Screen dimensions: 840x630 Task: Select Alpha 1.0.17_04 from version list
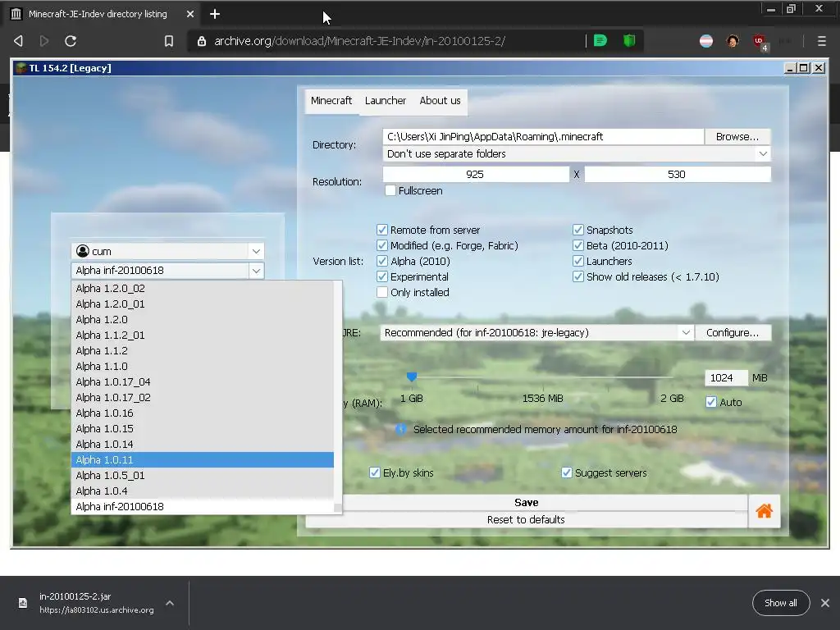coord(203,381)
